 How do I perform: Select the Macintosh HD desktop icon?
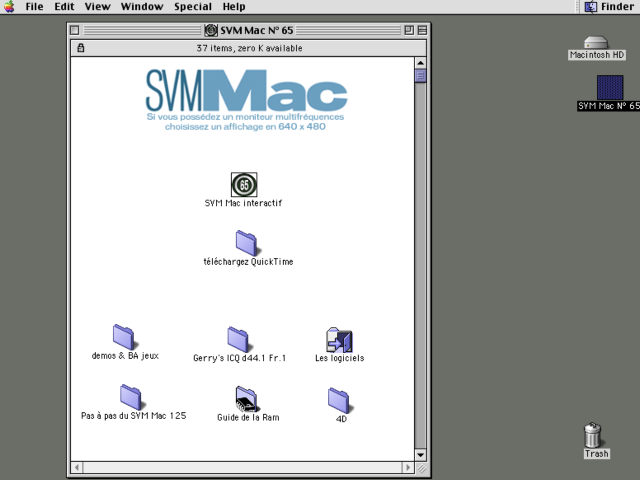(x=596, y=43)
